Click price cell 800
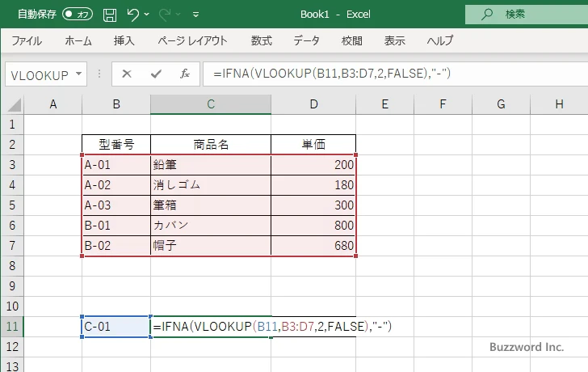 (x=313, y=226)
